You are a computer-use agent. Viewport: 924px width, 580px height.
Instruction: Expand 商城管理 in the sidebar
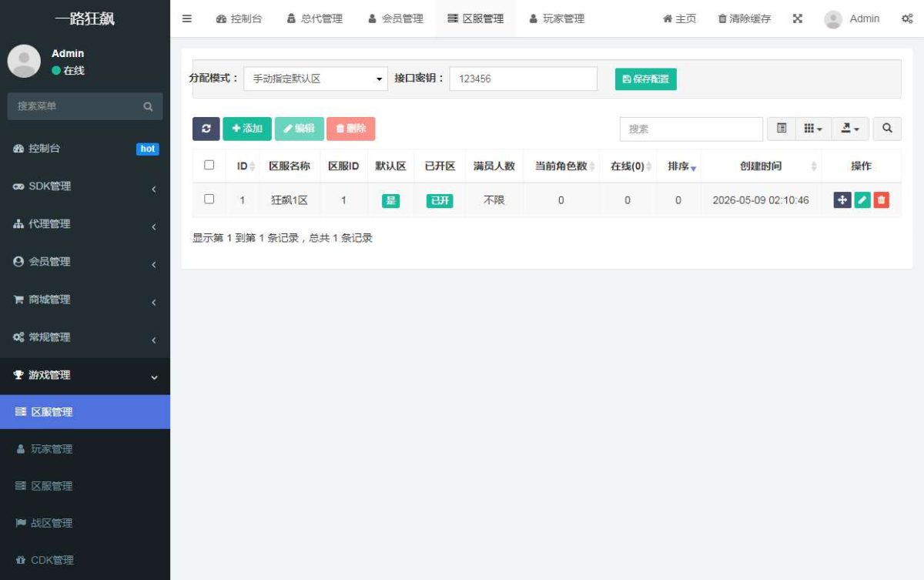coord(85,300)
